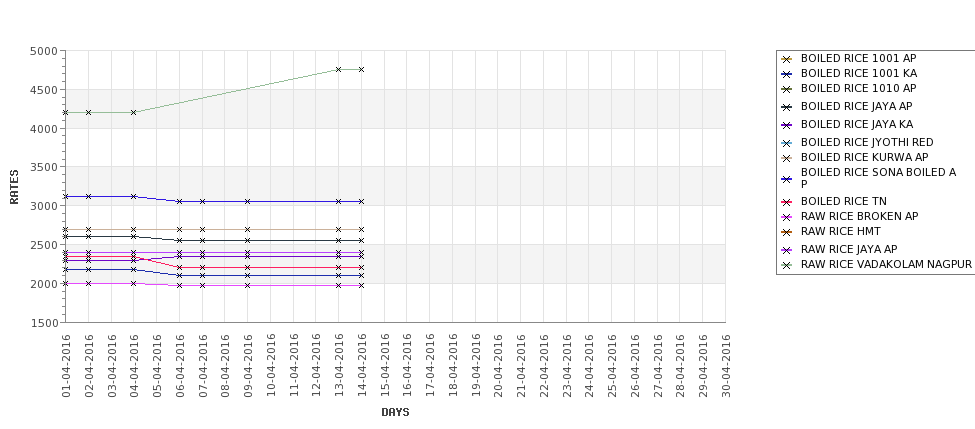
Task: Click the 25-04-2016 date label
Action: (612, 366)
